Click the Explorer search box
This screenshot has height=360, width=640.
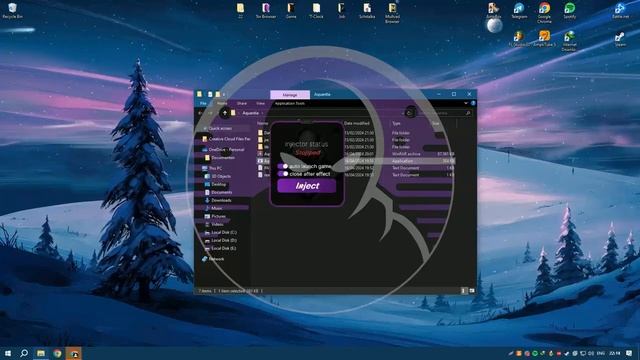(x=446, y=113)
